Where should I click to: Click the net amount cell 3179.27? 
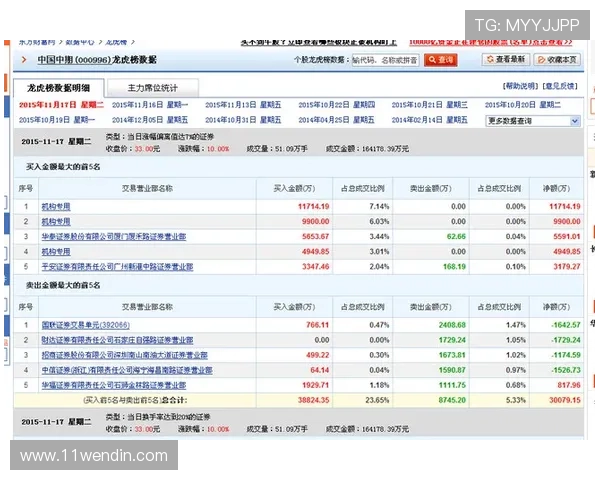pyautogui.click(x=567, y=267)
